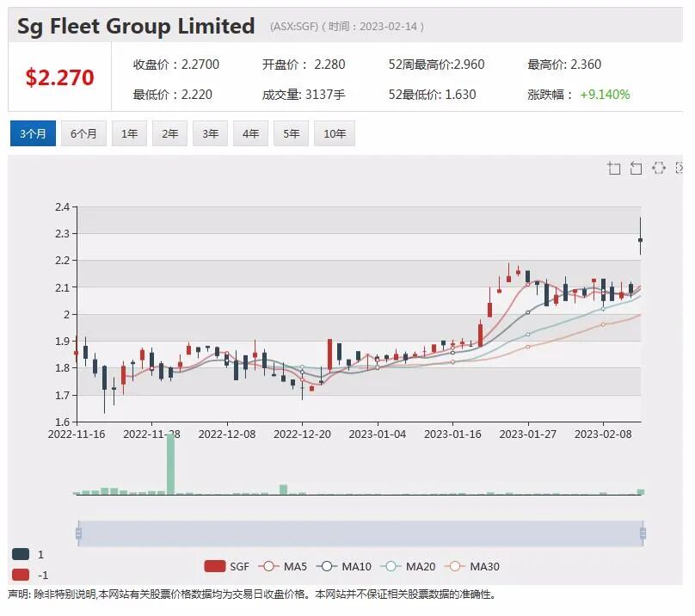Click 52最低价 1.630 value
Screen dimensions: 695x616
[460, 95]
